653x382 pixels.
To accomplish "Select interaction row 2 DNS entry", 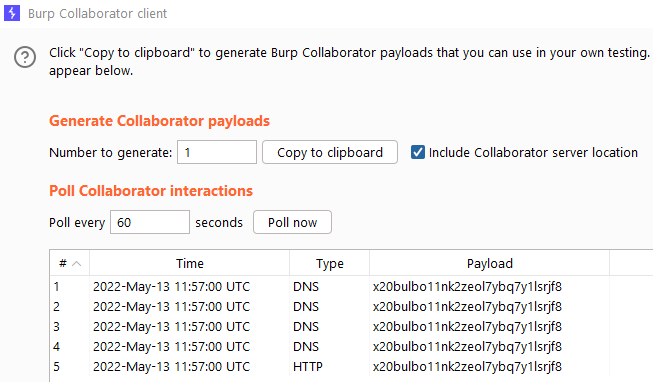I will pos(351,307).
